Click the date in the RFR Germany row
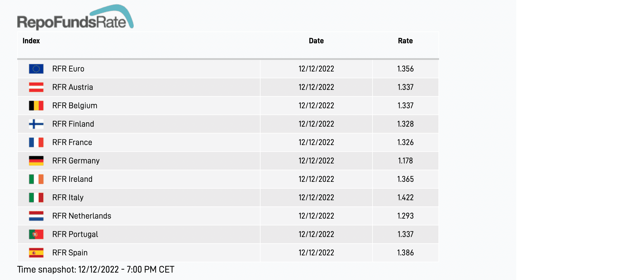 pos(316,161)
